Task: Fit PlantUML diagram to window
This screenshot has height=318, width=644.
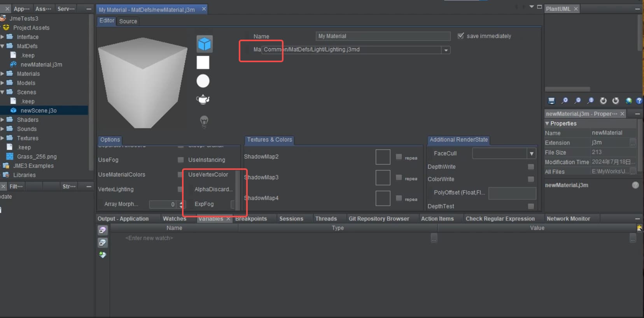Action: [590, 101]
